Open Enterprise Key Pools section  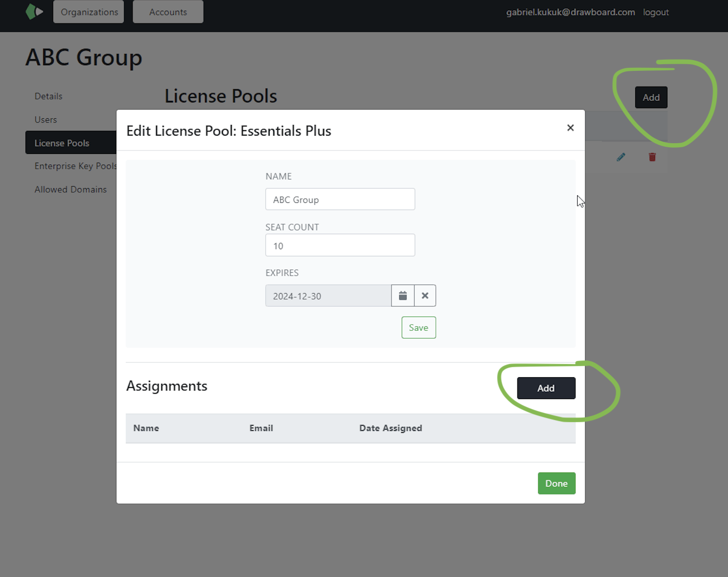(75, 166)
